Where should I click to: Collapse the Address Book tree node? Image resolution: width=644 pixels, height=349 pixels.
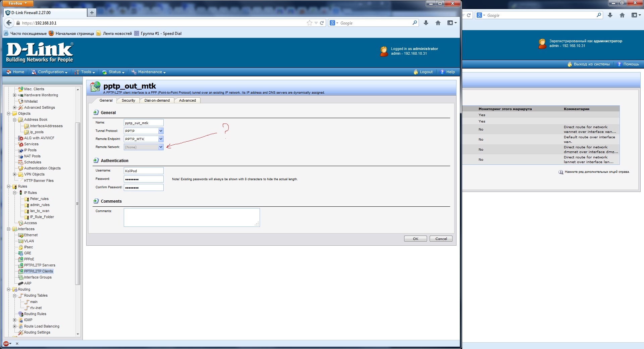coord(15,120)
